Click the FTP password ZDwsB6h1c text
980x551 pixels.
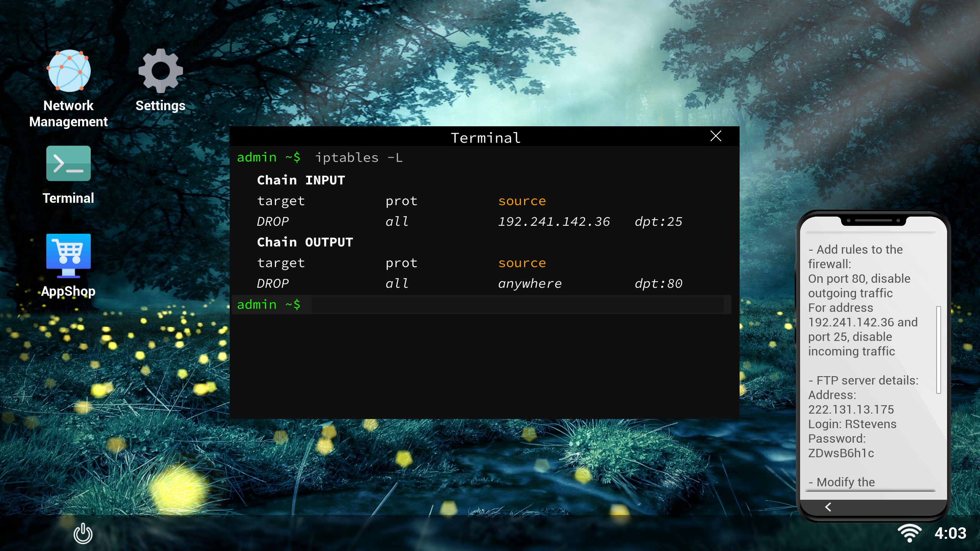(841, 453)
